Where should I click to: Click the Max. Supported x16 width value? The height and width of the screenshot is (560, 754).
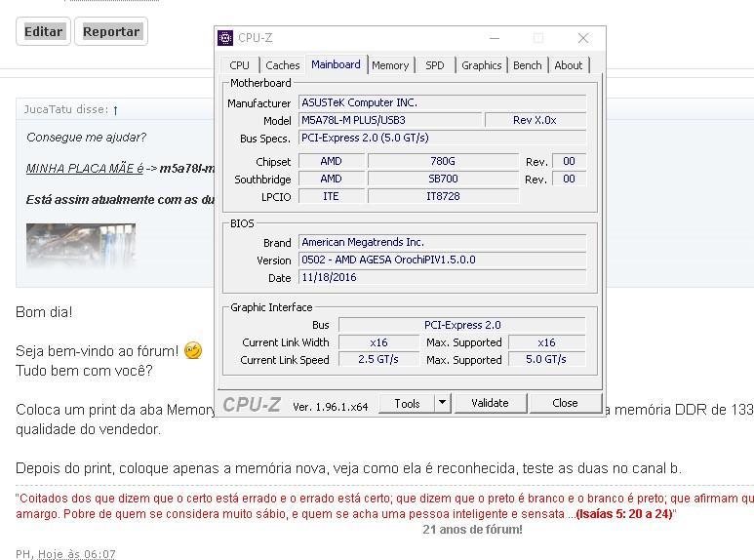pyautogui.click(x=546, y=342)
